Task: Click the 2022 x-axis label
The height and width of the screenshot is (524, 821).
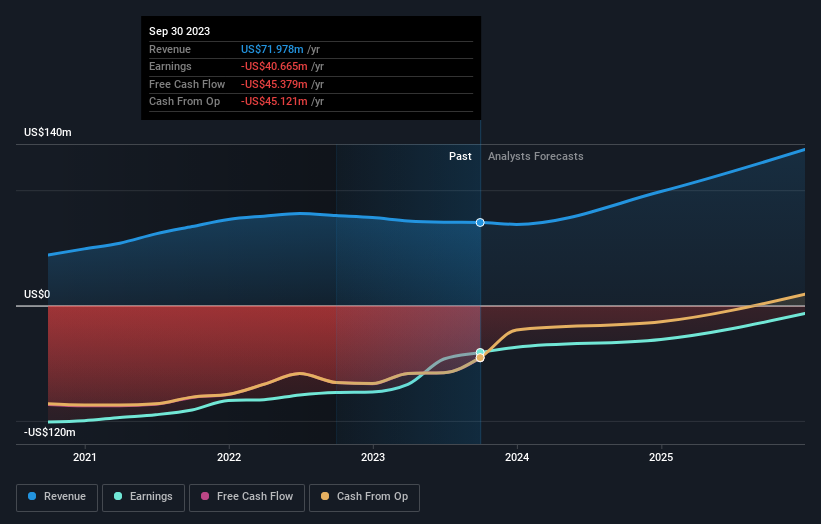Action: (x=229, y=458)
